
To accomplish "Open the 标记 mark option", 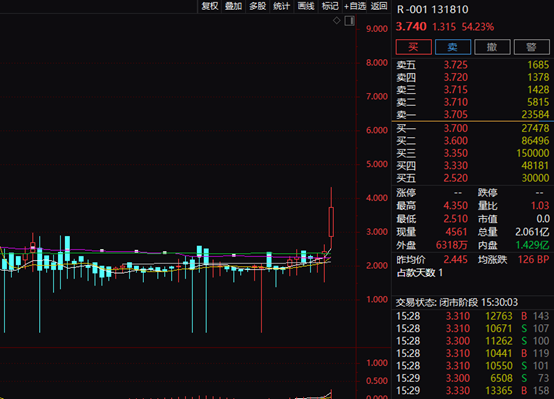I will (330, 6).
